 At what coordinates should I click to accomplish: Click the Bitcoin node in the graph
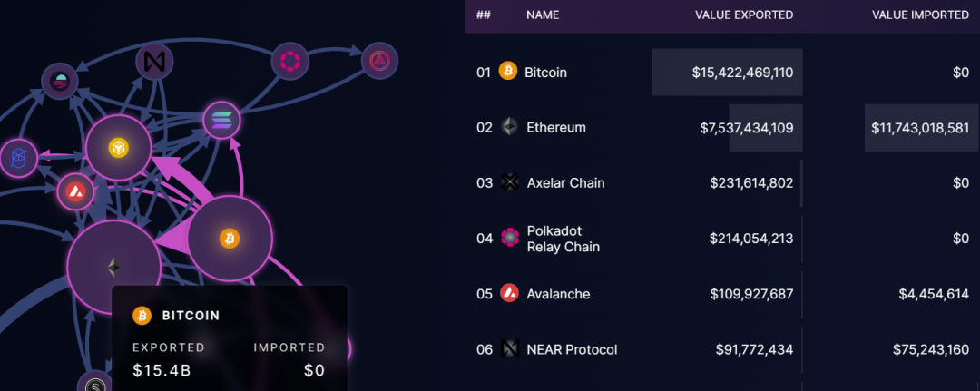tap(230, 238)
